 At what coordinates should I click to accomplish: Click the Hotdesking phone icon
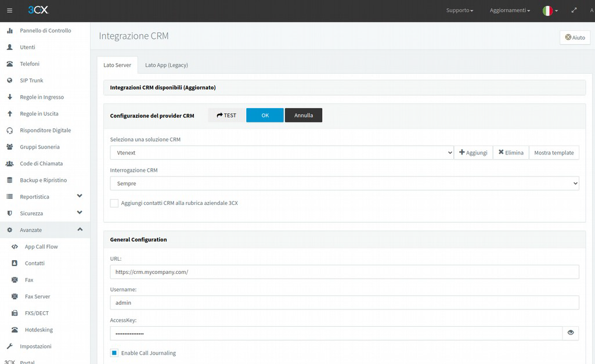click(x=15, y=330)
